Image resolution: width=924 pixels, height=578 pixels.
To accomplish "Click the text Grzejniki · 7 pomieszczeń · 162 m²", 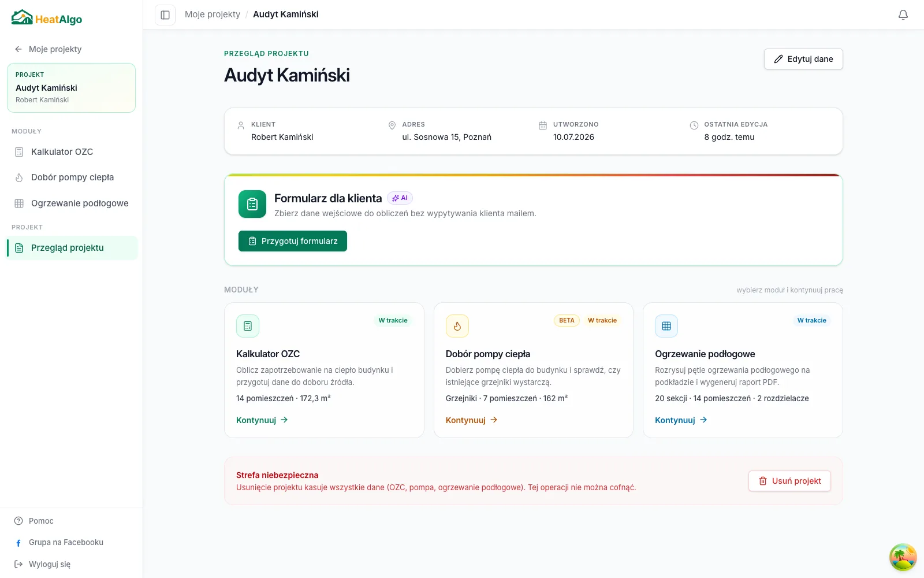I will tap(506, 398).
